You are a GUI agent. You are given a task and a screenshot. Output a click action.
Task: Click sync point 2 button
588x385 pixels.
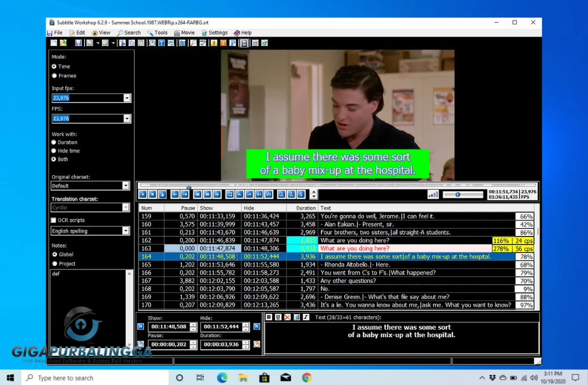pos(291,194)
